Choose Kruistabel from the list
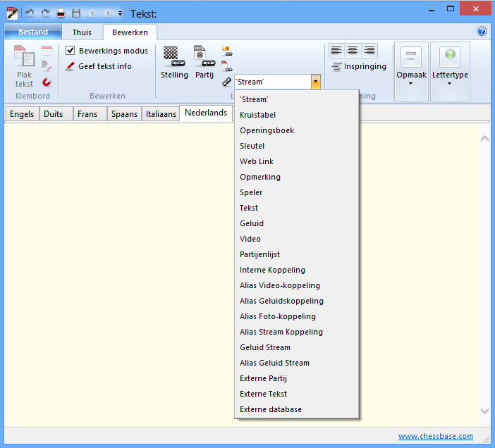Image resolution: width=495 pixels, height=448 pixels. [297, 115]
